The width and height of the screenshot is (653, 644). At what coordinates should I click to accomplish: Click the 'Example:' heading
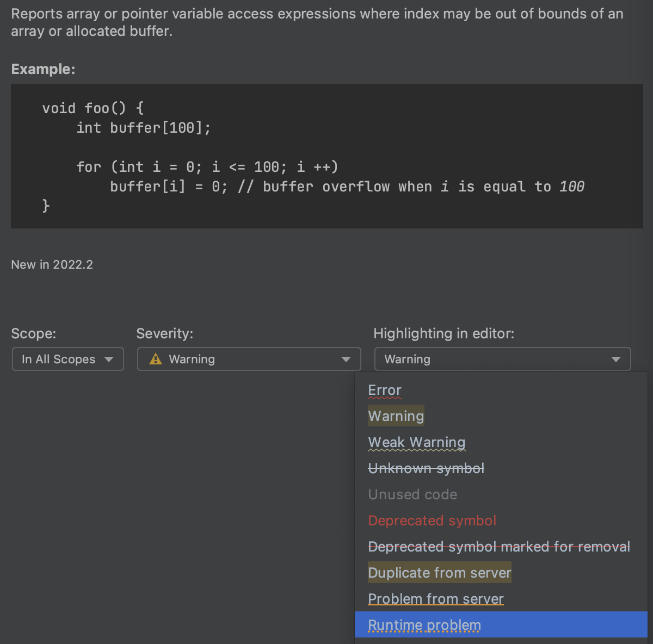(x=43, y=69)
